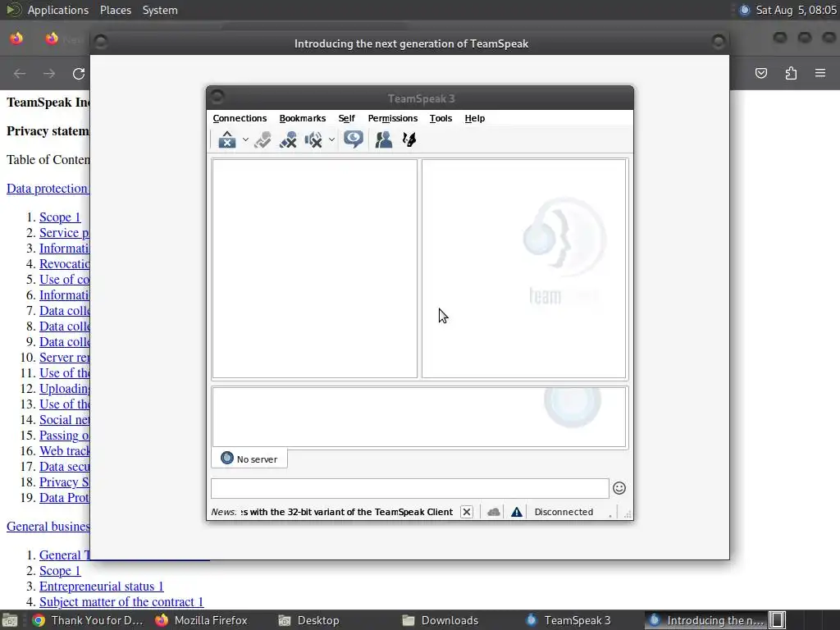Click the Toggle Away Status toolbar icon
The image size is (840, 630).
[227, 139]
